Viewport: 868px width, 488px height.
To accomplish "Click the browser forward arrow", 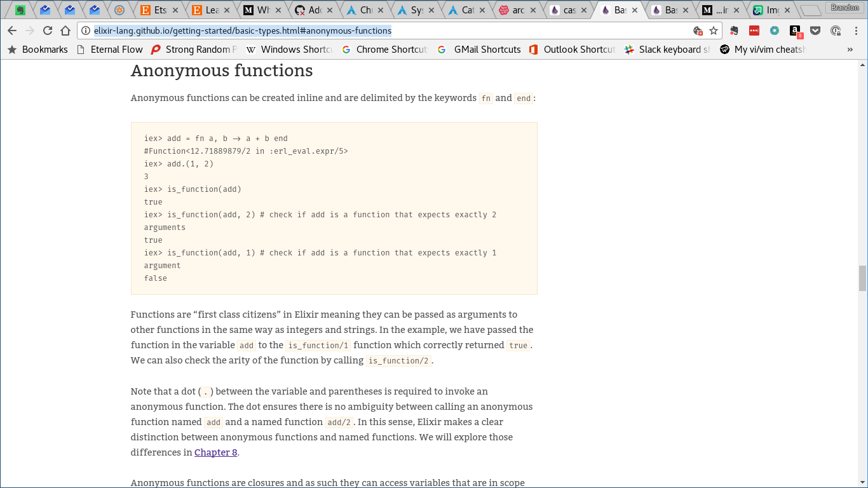I will point(30,30).
